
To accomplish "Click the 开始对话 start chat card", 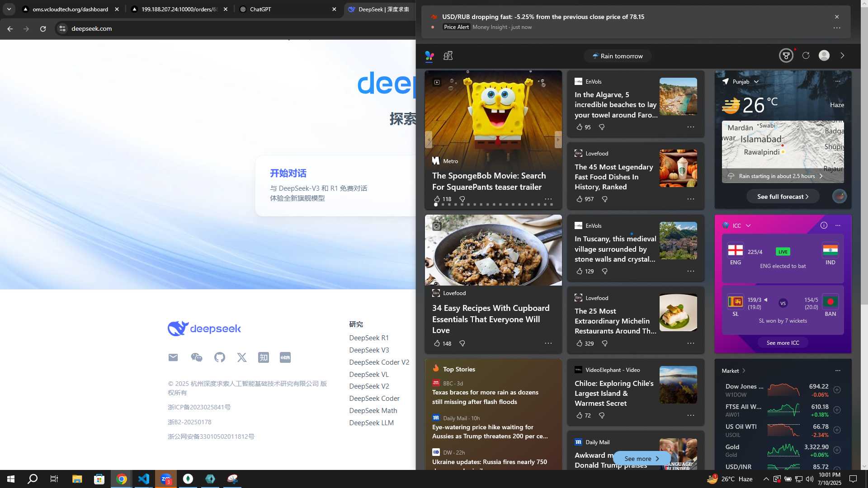I will (335, 186).
